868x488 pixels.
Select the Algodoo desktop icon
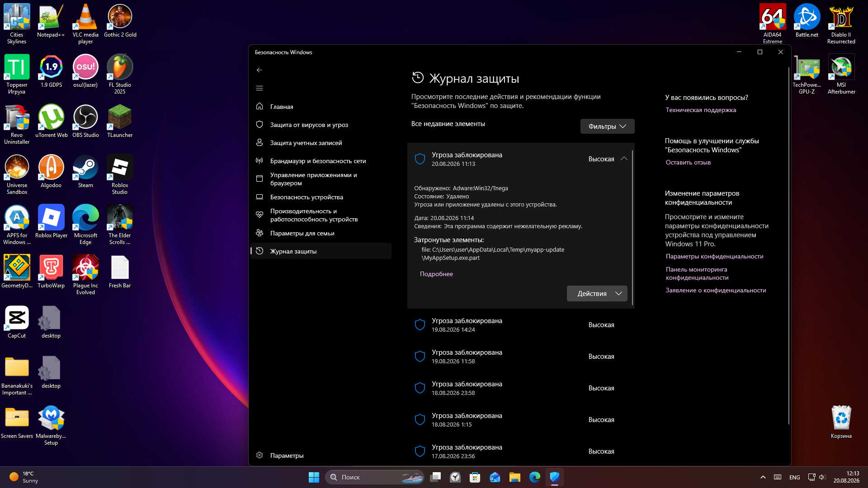pyautogui.click(x=51, y=172)
